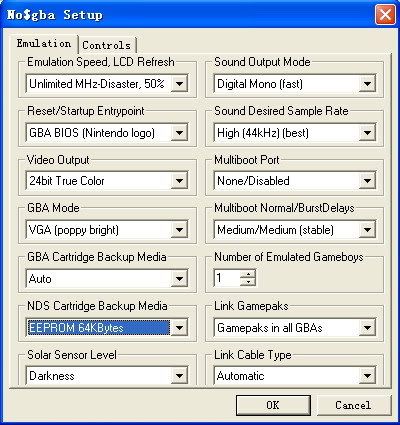The image size is (400, 425).
Task: Switch to the Controls tab
Action: click(107, 45)
